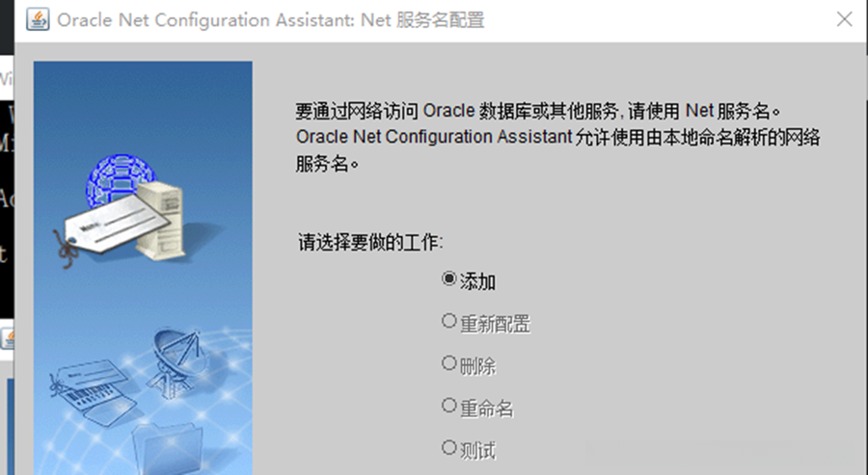This screenshot has height=475, width=868.
Task: Choose the 重新配置 radio option
Action: [448, 322]
